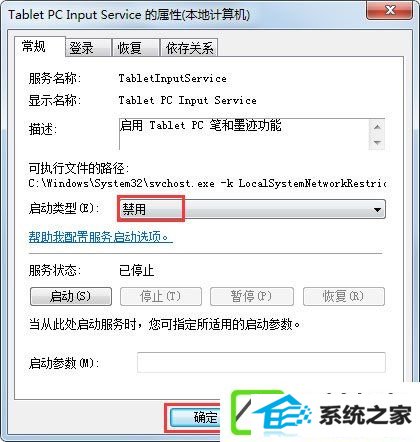
Task: Confirm with the 确定 button
Action: click(195, 417)
